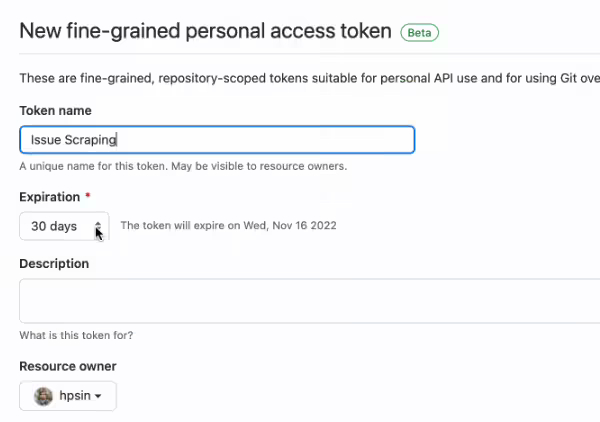The width and height of the screenshot is (600, 422).
Task: Click the "Expiration" field label
Action: pyautogui.click(x=50, y=197)
